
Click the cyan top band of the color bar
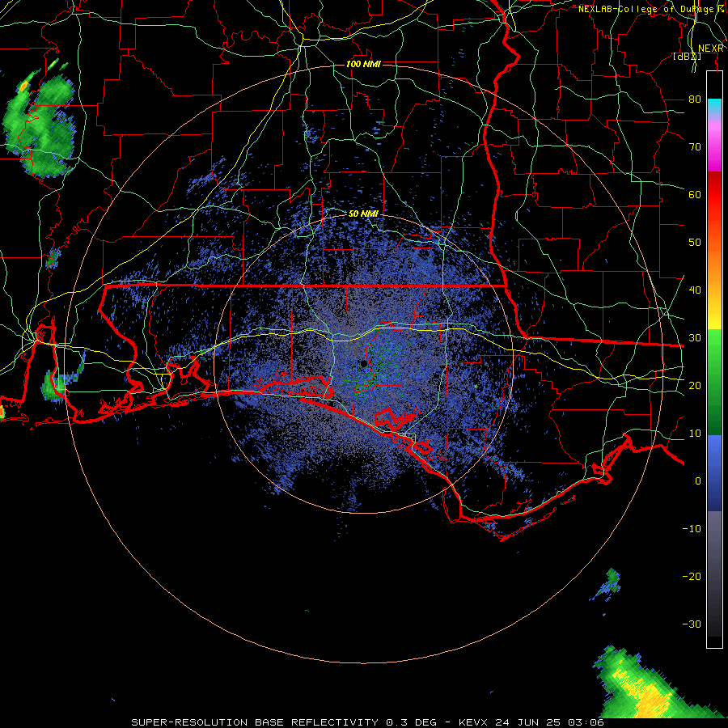click(x=714, y=104)
